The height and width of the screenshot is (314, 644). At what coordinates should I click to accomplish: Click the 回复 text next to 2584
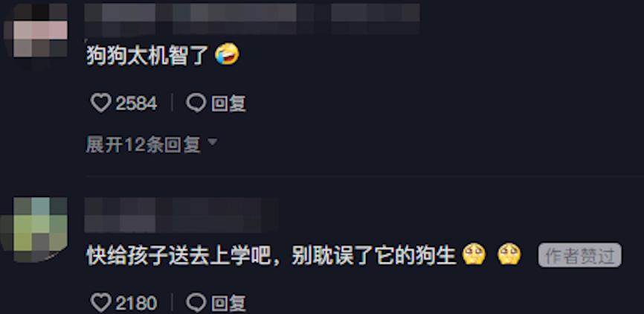click(x=228, y=103)
